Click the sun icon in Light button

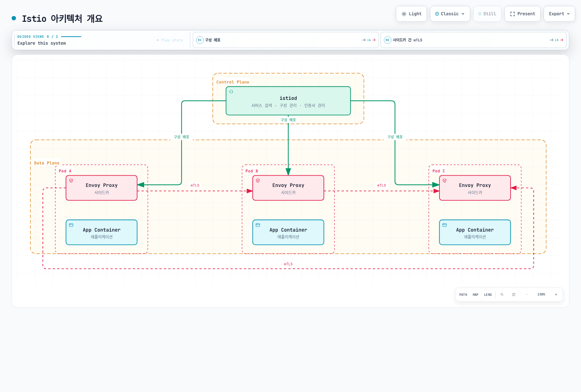404,14
